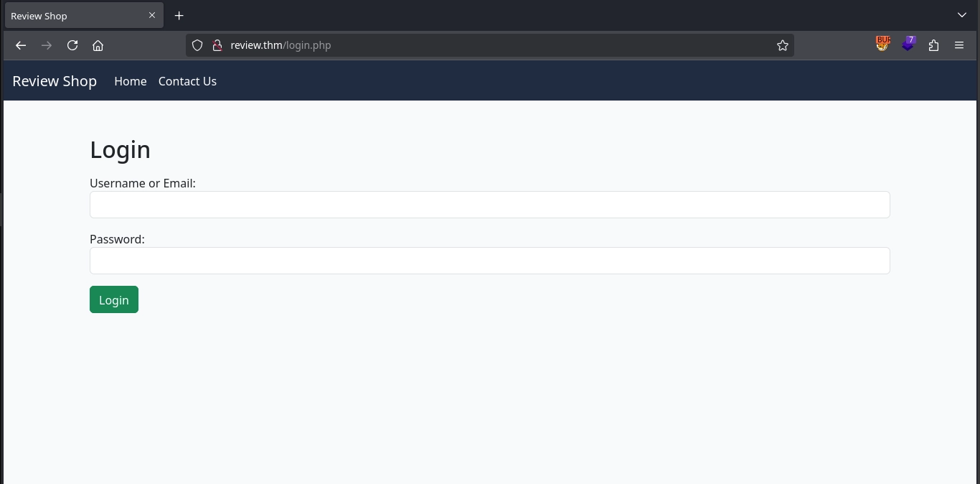Image resolution: width=980 pixels, height=484 pixels.
Task: Reload the current page
Action: (x=72, y=45)
